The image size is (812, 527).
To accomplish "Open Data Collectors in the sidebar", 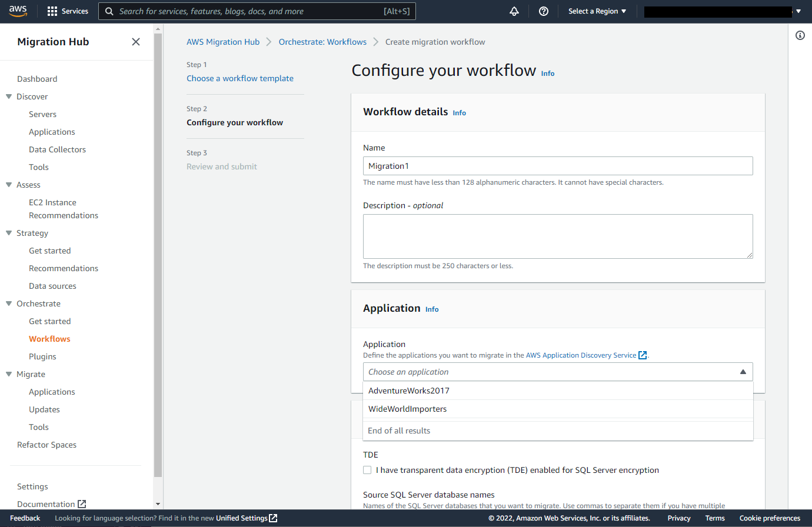I will pyautogui.click(x=57, y=149).
